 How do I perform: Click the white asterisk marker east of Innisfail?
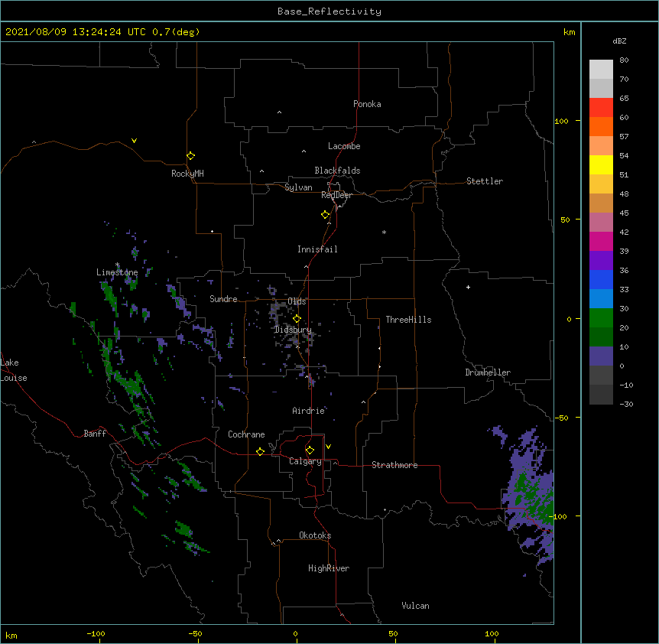(384, 232)
